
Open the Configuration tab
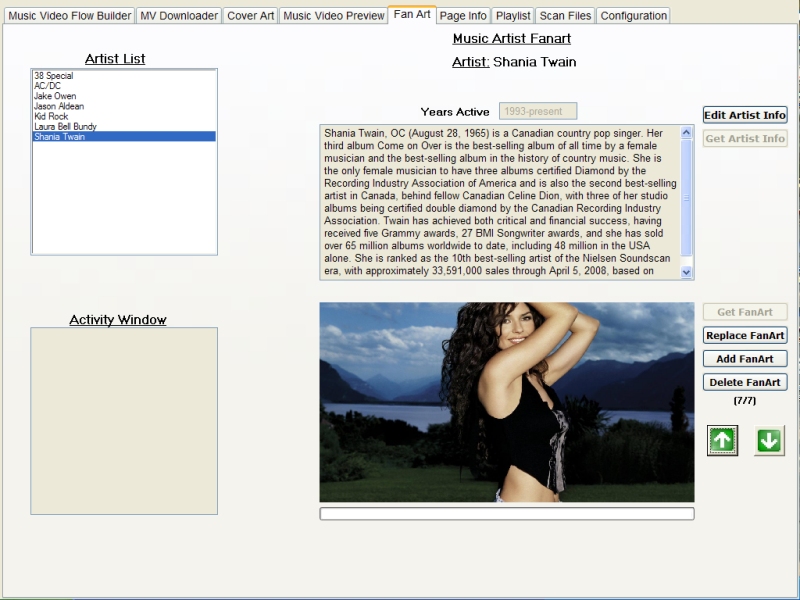pyautogui.click(x=633, y=16)
